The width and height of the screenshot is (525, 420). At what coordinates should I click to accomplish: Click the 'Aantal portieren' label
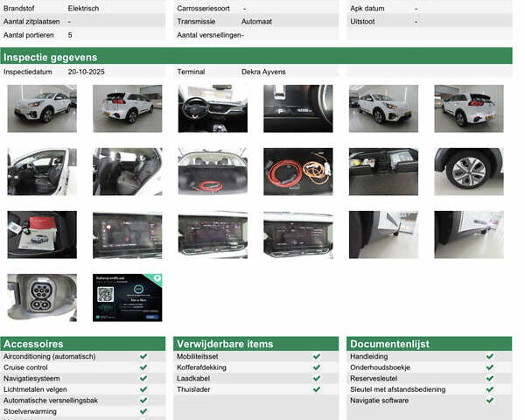click(29, 35)
